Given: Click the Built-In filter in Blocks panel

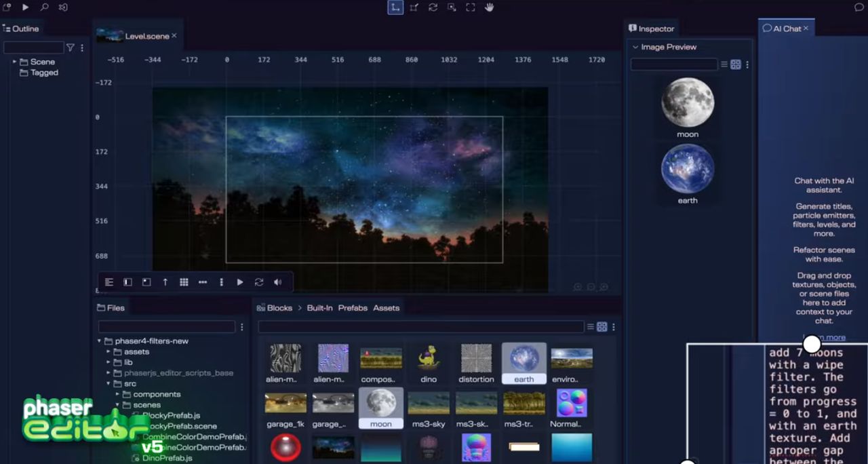Looking at the screenshot, I should coord(319,308).
